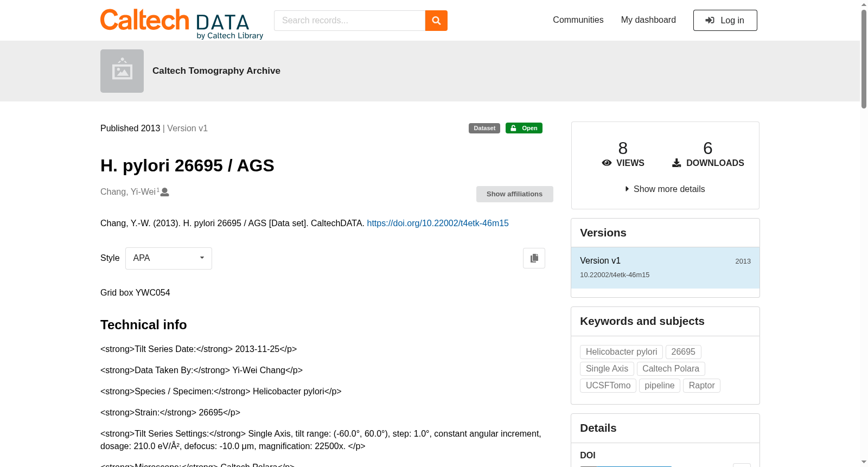
Task: Click the eye Views icon
Action: click(x=607, y=163)
